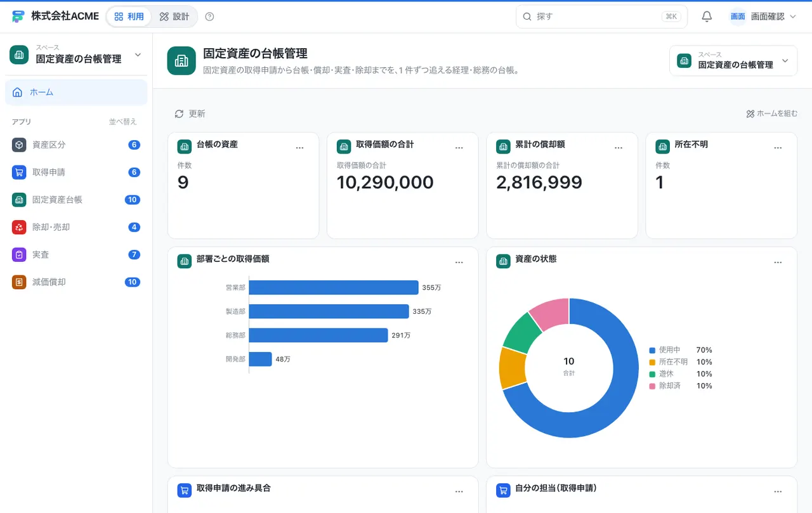Open the 取得申請の進み具合 card more-options menu
The height and width of the screenshot is (513, 812).
pyautogui.click(x=459, y=491)
